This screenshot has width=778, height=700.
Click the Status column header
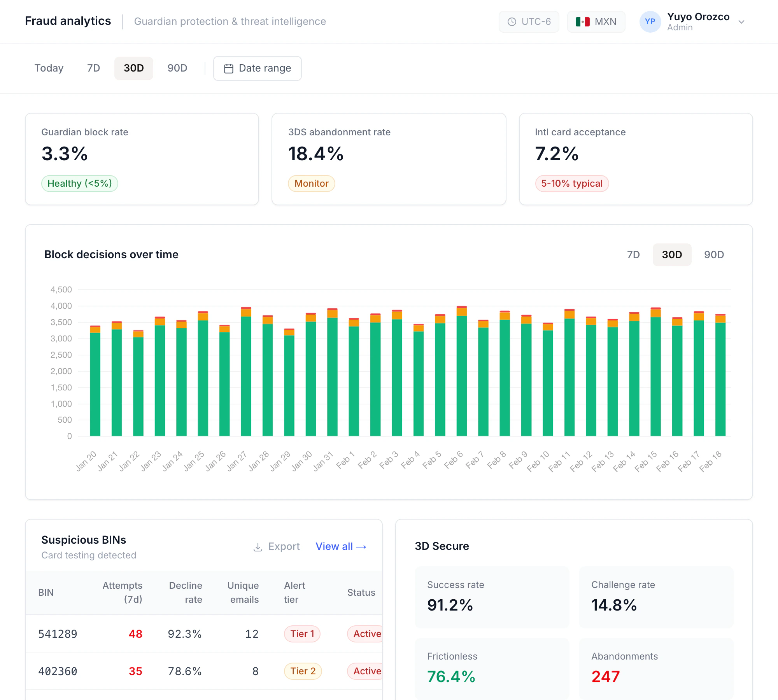[x=361, y=593]
